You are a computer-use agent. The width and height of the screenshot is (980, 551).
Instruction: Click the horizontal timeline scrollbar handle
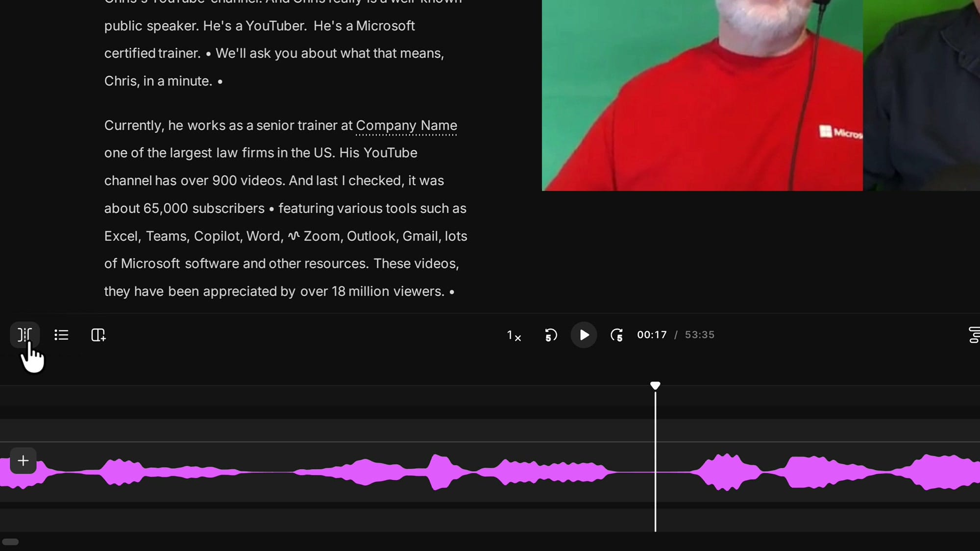tap(10, 542)
